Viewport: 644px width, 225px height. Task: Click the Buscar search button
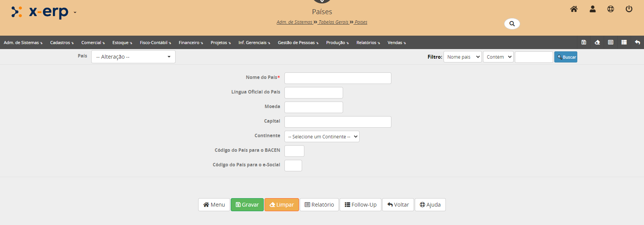565,57
